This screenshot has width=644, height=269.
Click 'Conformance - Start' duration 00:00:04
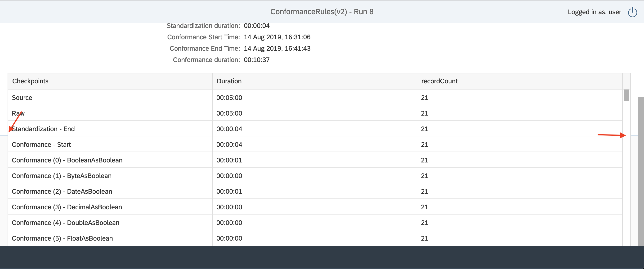[x=229, y=144]
